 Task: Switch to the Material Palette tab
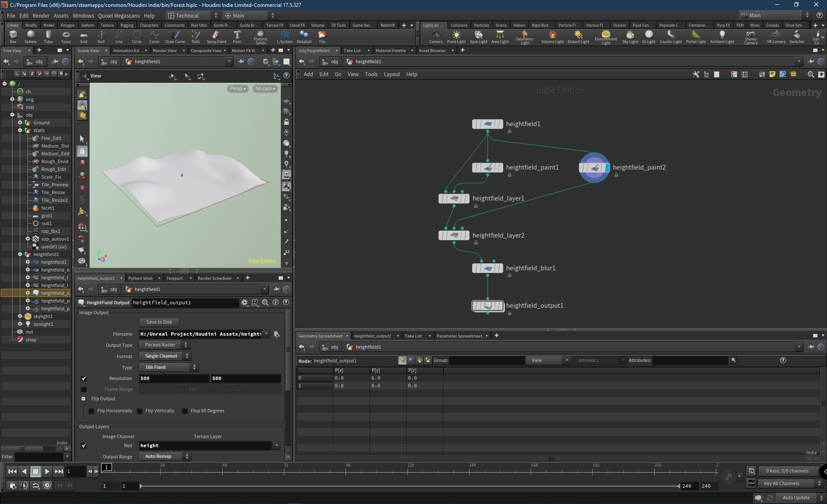390,51
